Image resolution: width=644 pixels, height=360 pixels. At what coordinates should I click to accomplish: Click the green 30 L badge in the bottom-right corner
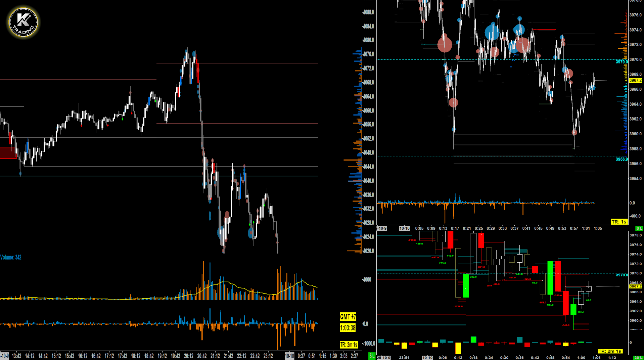coord(638,357)
